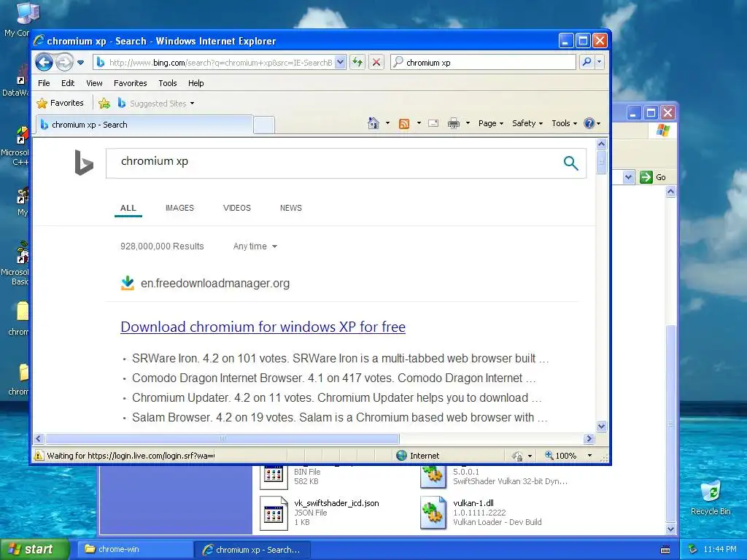Click the Bing logo
747x560 pixels.
(x=84, y=163)
